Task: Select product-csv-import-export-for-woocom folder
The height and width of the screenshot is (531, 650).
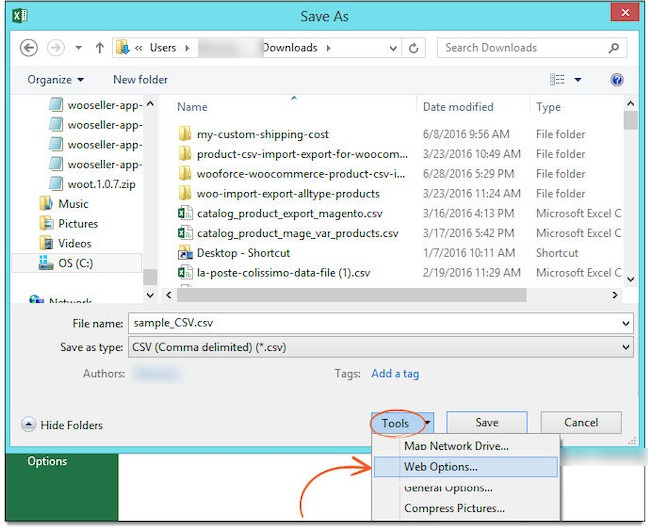Action: [293, 154]
